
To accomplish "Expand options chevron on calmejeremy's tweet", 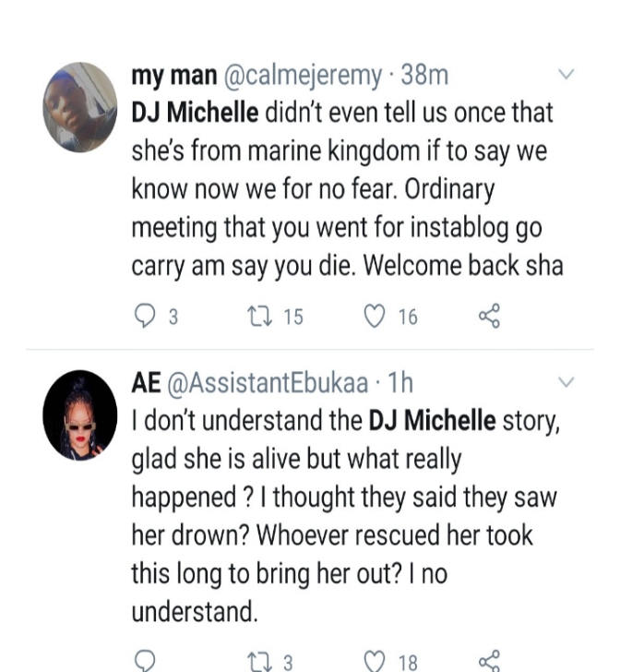I will [566, 75].
